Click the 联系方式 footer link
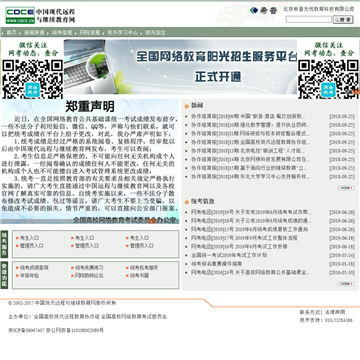Screen dimensions: 360x360 click(310, 312)
